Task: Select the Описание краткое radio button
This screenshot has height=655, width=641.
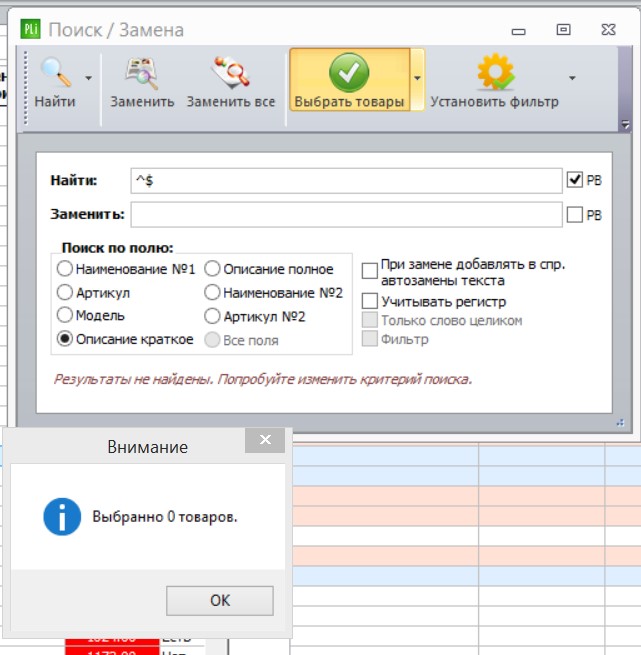Action: pyautogui.click(x=65, y=339)
